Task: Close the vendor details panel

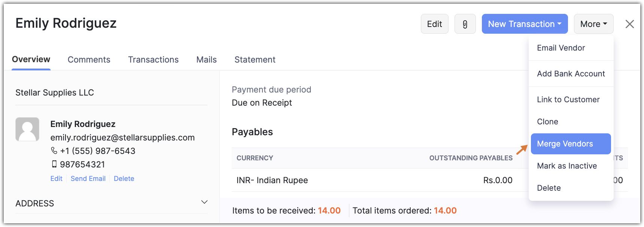Action: pos(629,24)
